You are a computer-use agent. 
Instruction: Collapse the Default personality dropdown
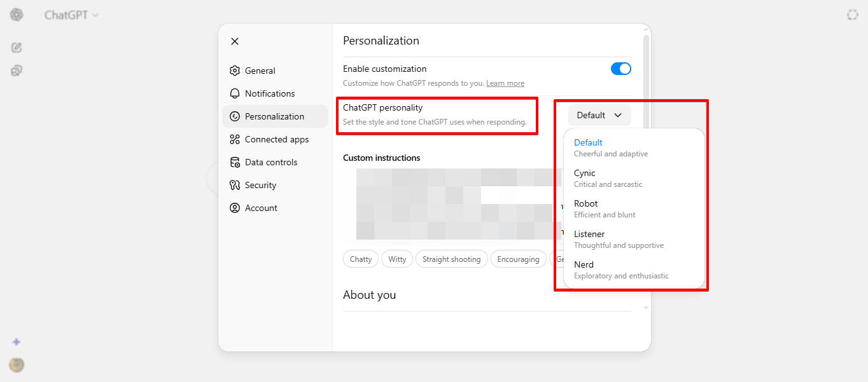tap(599, 115)
